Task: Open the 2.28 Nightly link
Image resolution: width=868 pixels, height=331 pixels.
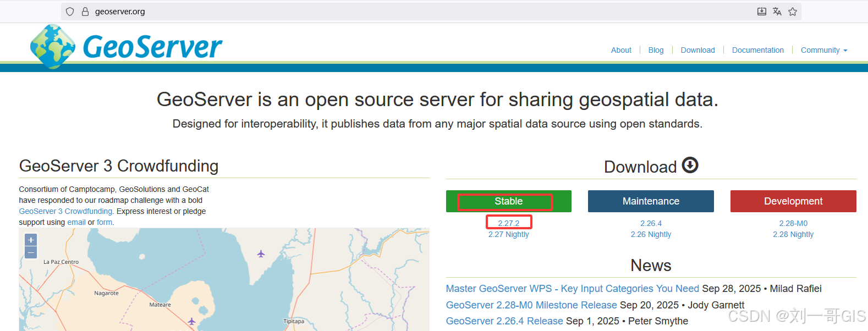Action: coord(793,234)
